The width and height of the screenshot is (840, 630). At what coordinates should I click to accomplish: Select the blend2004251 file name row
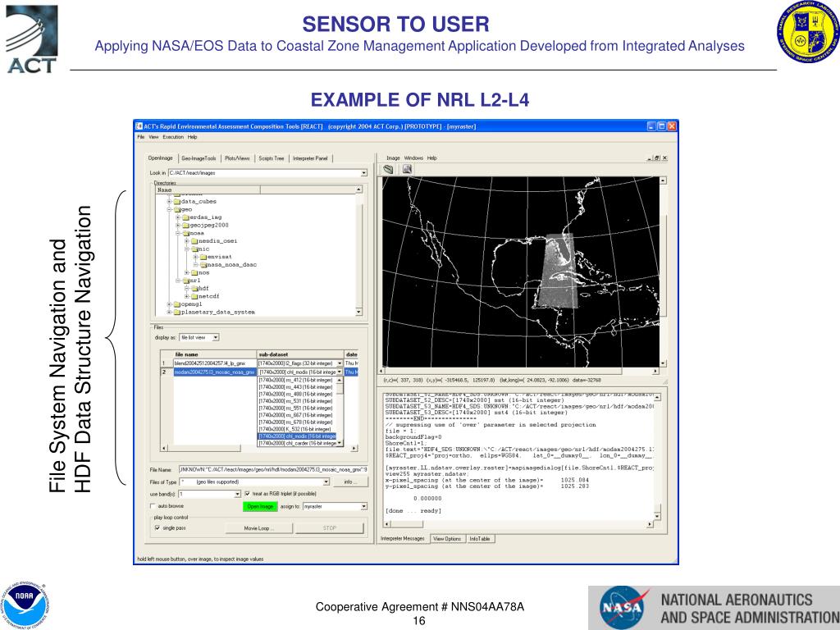pos(215,363)
